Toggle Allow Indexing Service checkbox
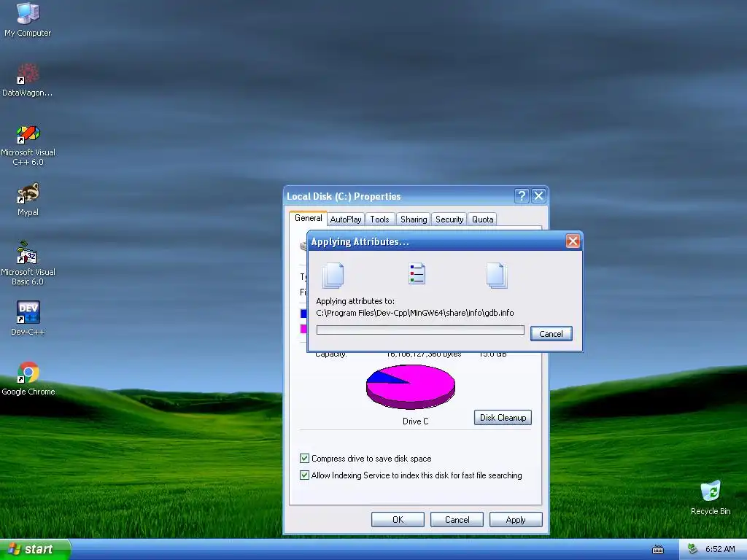The image size is (747, 560). click(304, 475)
